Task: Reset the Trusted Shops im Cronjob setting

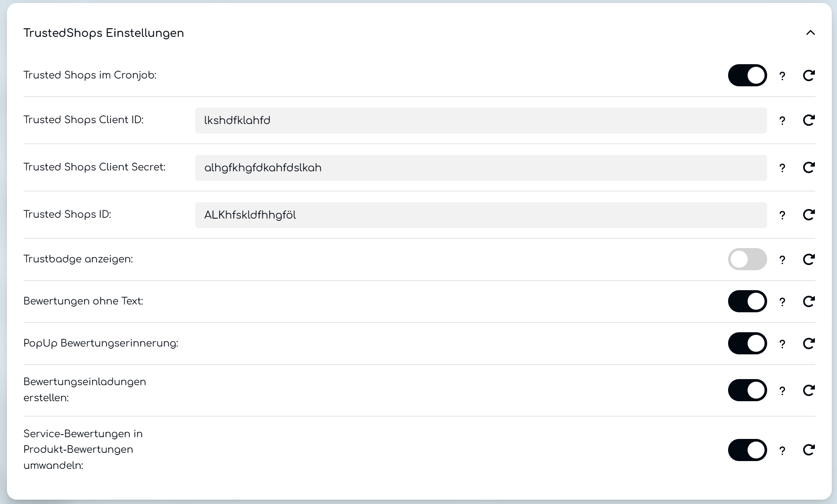Action: click(808, 75)
